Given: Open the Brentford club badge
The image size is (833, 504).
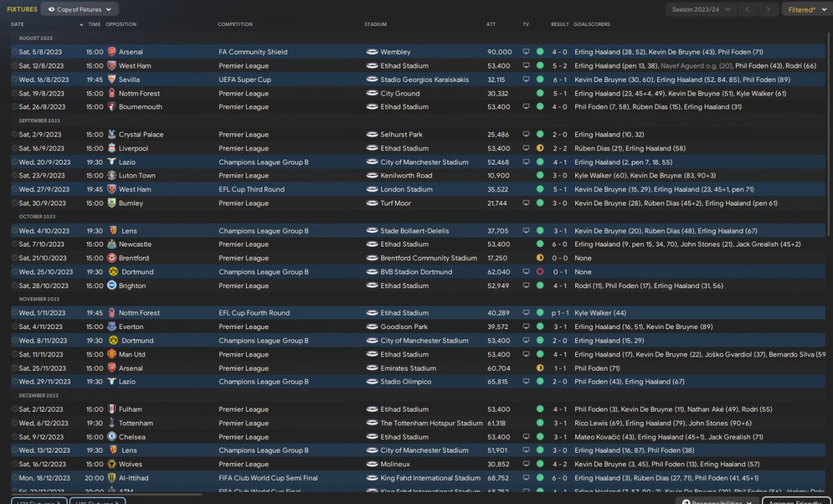Looking at the screenshot, I should click(111, 258).
